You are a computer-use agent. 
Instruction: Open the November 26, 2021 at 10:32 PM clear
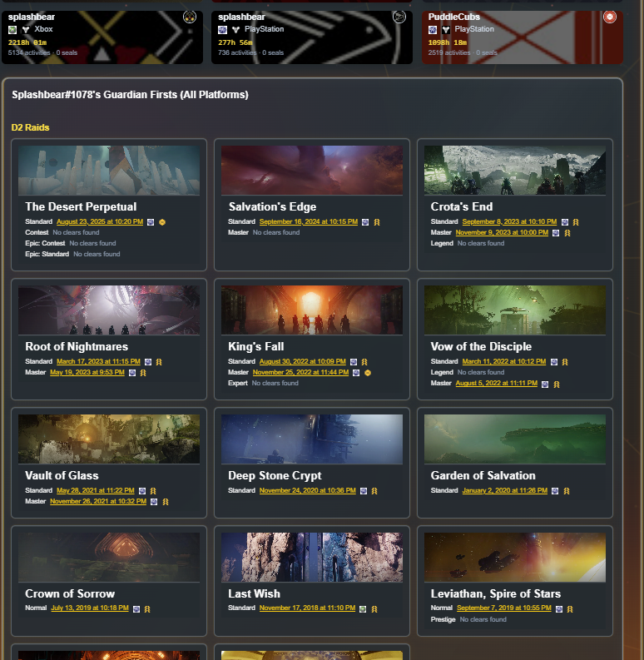98,501
